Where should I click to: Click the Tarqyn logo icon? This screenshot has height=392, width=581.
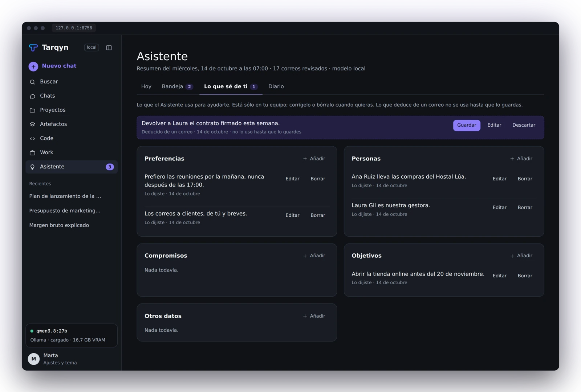[33, 48]
